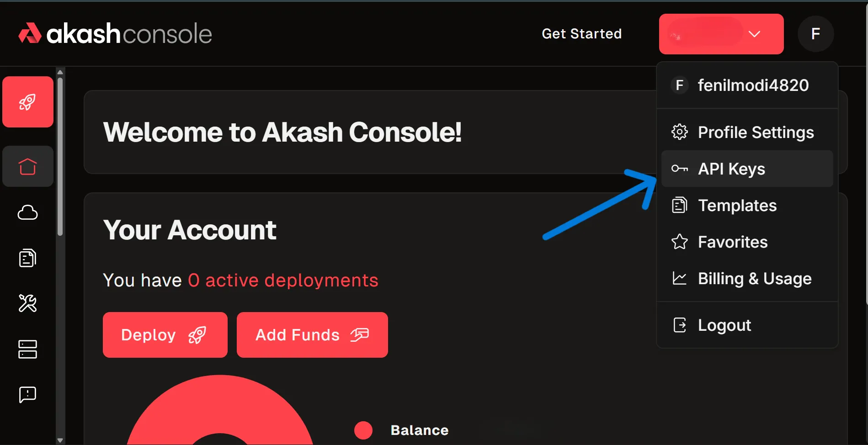Select the Deploy rocket icon in sidebar

[x=27, y=102]
